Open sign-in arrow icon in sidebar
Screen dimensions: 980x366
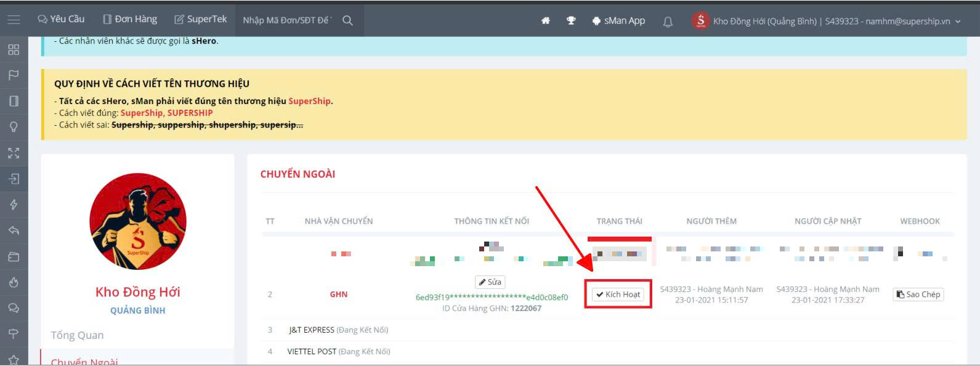(x=14, y=179)
